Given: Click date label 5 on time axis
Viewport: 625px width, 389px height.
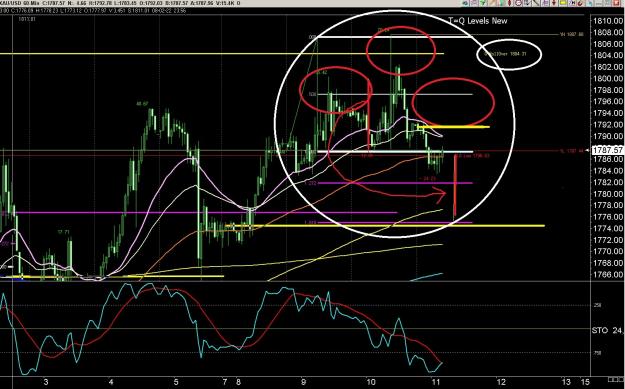Looking at the screenshot, I should pyautogui.click(x=176, y=381).
